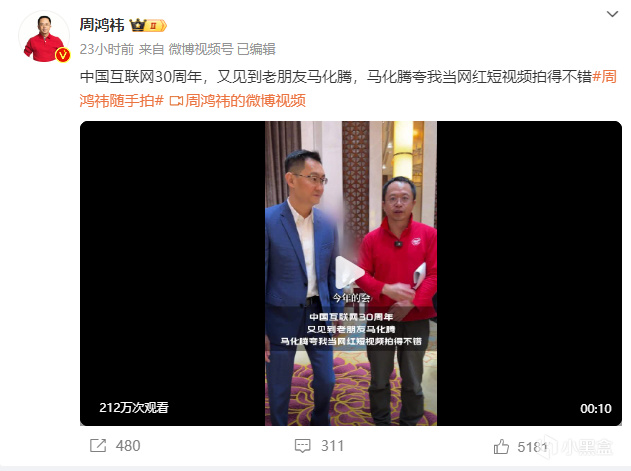Click the 微博视频号 source link

click(201, 49)
